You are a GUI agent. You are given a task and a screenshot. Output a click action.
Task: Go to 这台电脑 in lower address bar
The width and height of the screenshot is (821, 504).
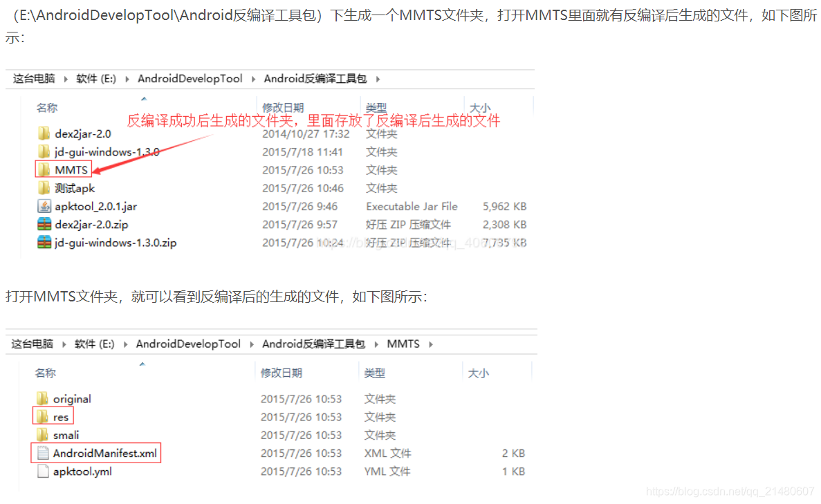[x=33, y=344]
